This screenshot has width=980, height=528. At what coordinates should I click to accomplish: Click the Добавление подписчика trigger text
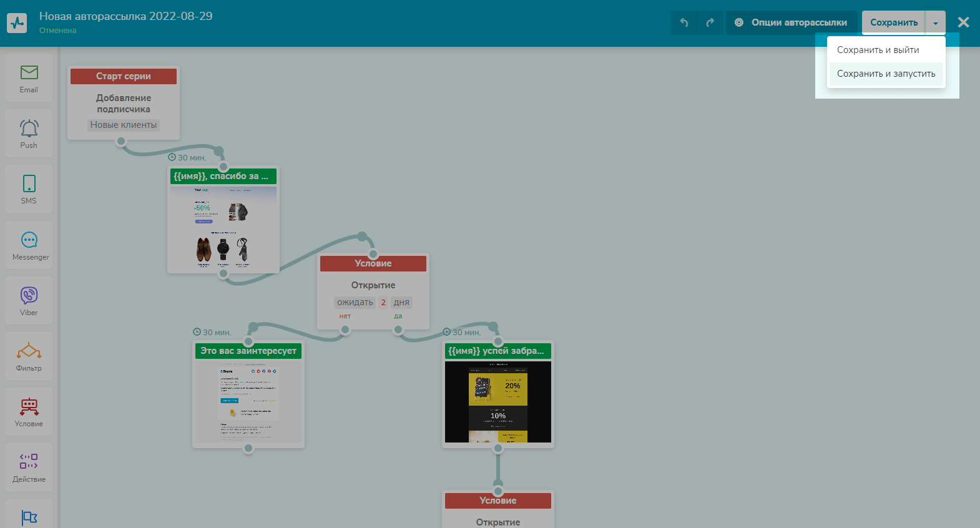124,104
